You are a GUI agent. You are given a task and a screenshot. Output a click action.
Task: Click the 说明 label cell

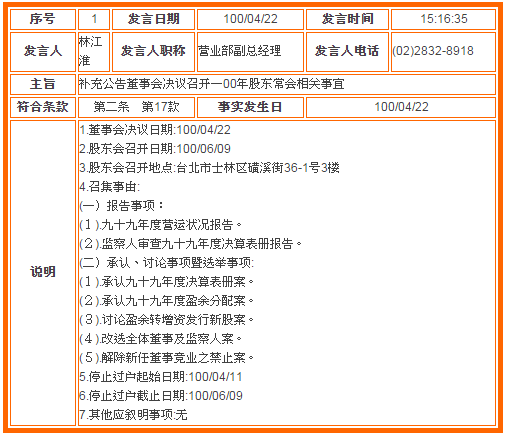pos(43,273)
